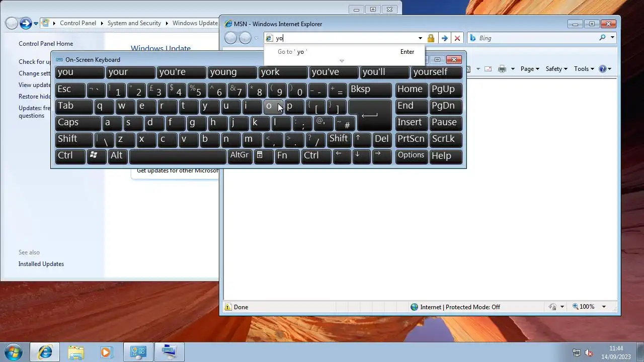Click the red Stop X in Internet Explorer

(x=457, y=38)
